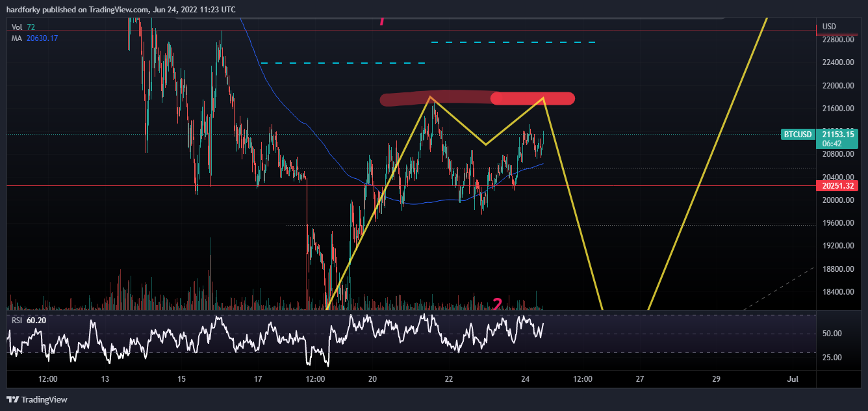Screen dimensions: 868x411
Task: Click the current price label 21153.15
Action: pos(837,135)
